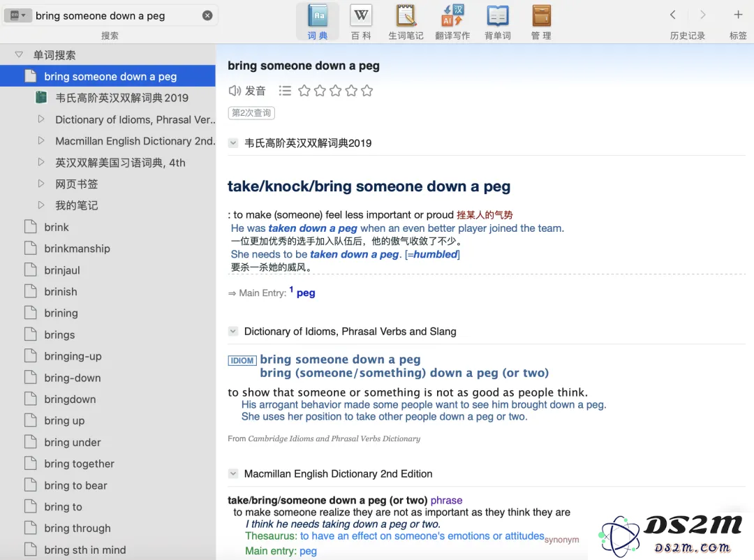Select 'bring to bear' in the word list
This screenshot has width=754, height=560.
[x=108, y=485]
